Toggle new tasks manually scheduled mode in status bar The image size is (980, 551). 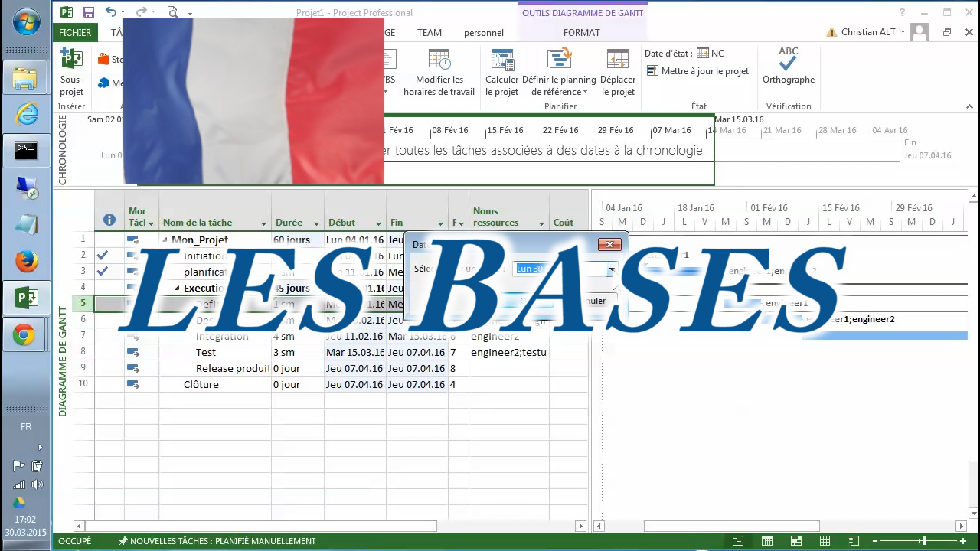click(x=217, y=541)
